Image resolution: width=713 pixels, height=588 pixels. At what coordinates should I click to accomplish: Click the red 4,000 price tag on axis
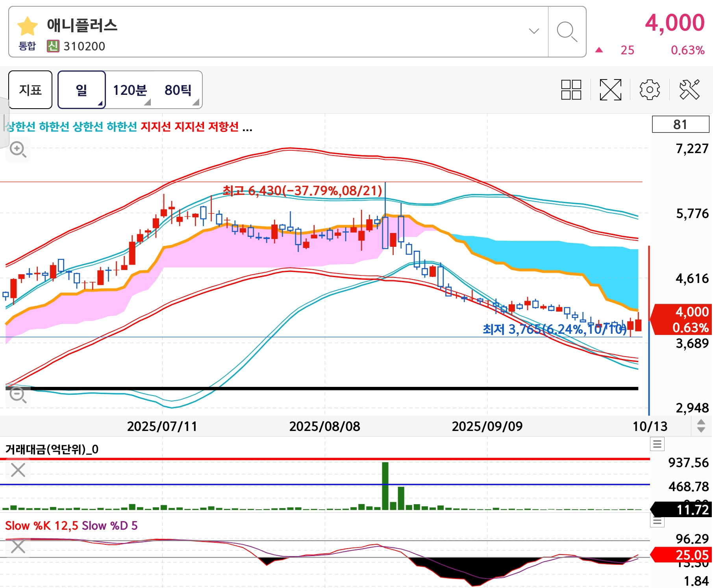point(681,319)
